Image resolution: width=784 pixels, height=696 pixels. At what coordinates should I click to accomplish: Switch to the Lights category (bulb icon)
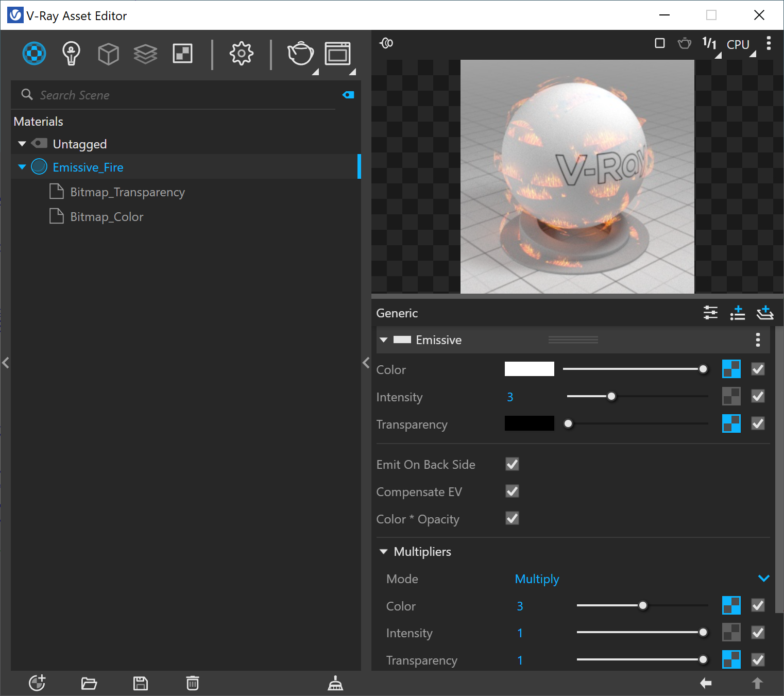(x=71, y=54)
